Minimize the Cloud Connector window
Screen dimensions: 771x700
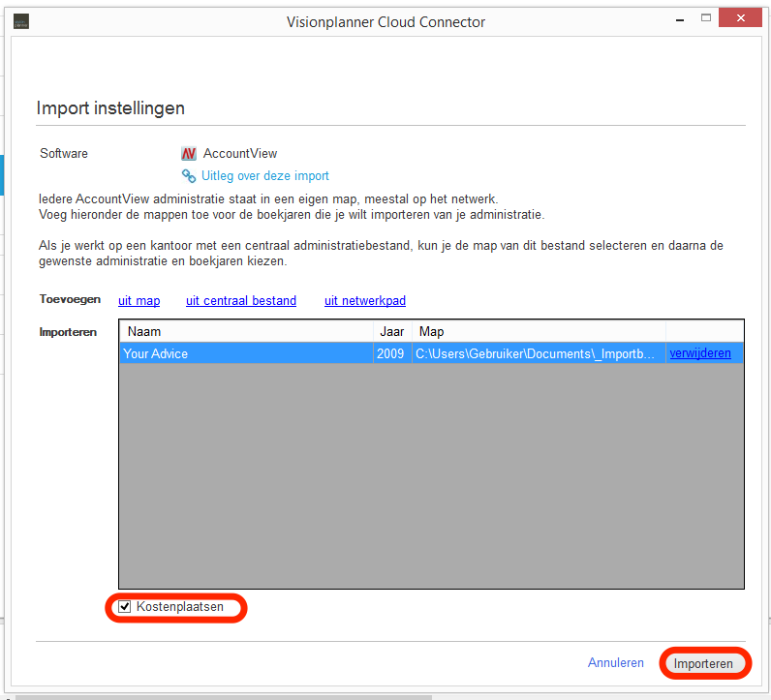pos(680,19)
